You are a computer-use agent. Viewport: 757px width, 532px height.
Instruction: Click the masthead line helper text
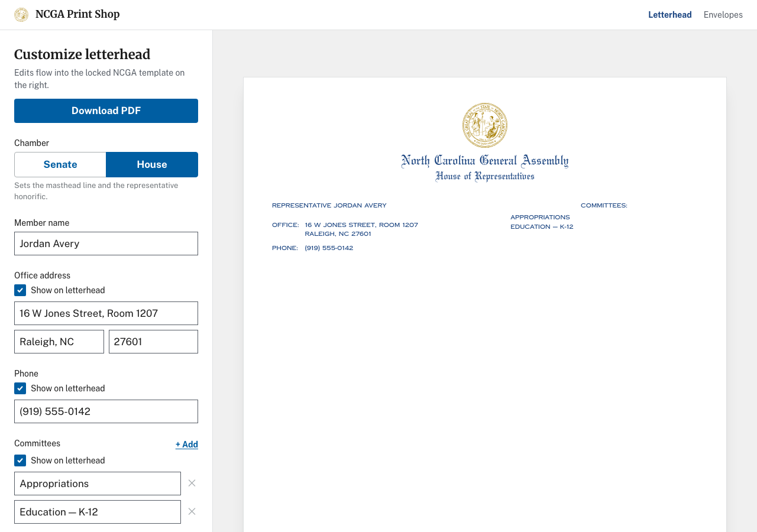[96, 191]
